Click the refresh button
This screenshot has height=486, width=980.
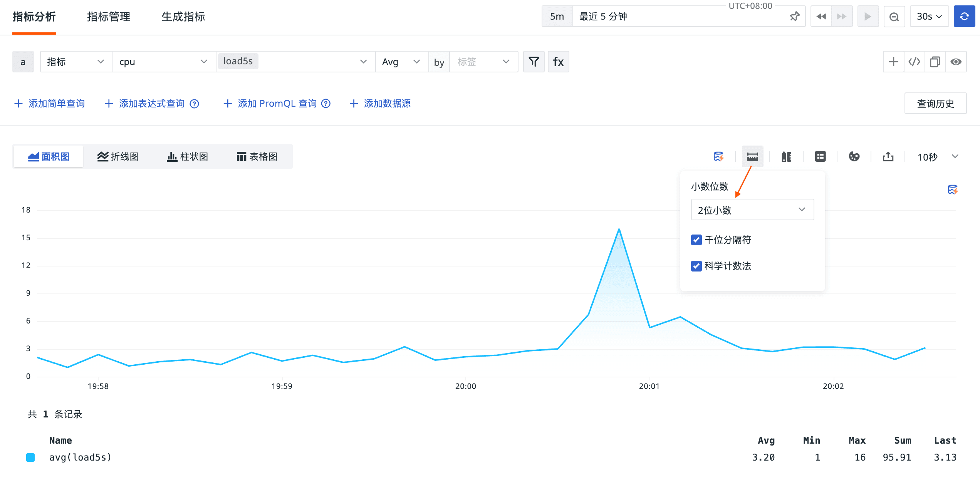(x=964, y=16)
